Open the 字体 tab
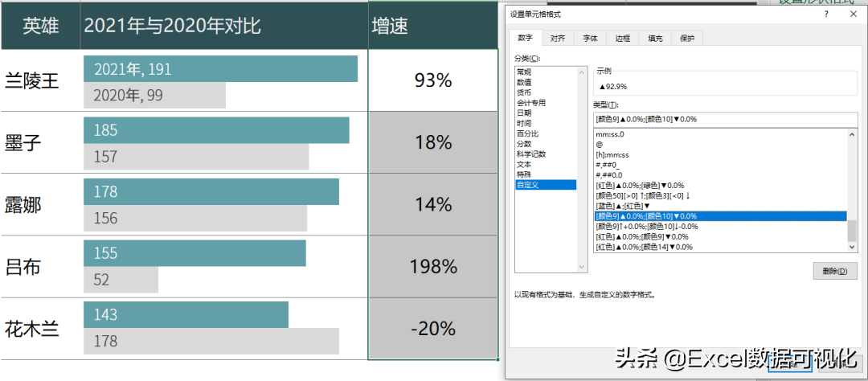Screen dimensions: 868x381 [590, 39]
